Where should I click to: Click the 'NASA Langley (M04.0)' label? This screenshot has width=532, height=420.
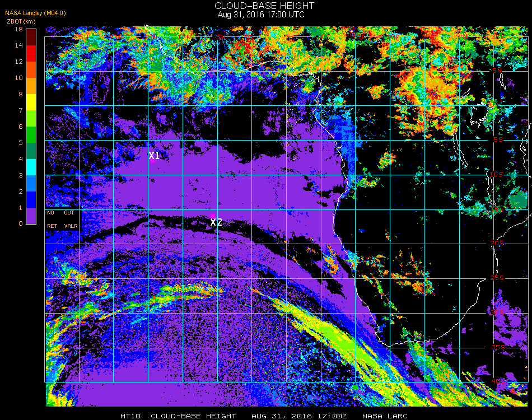(x=35, y=13)
